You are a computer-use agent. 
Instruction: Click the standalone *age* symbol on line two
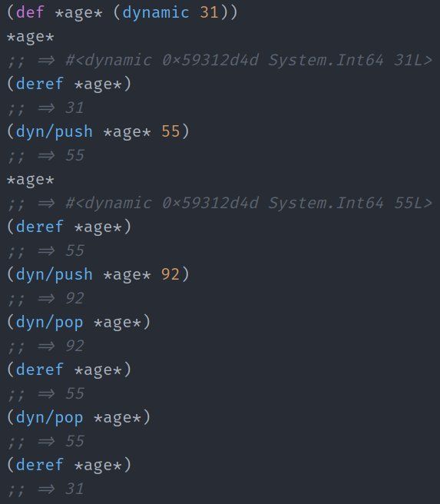[x=31, y=37]
